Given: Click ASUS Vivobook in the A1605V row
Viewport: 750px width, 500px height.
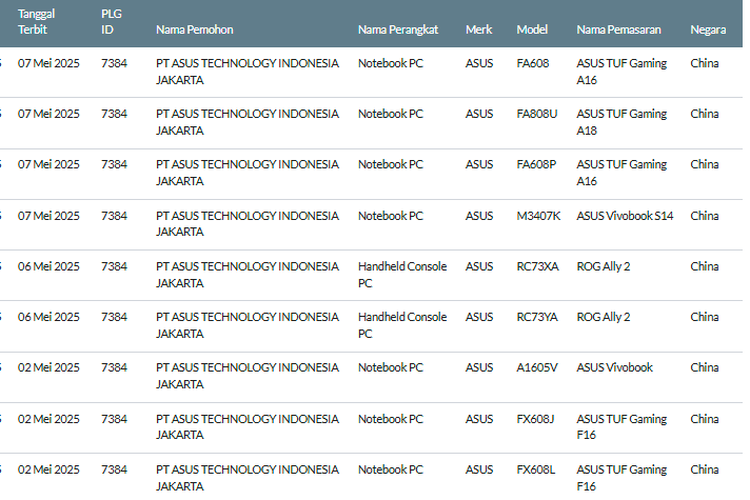Looking at the screenshot, I should pos(615,367).
